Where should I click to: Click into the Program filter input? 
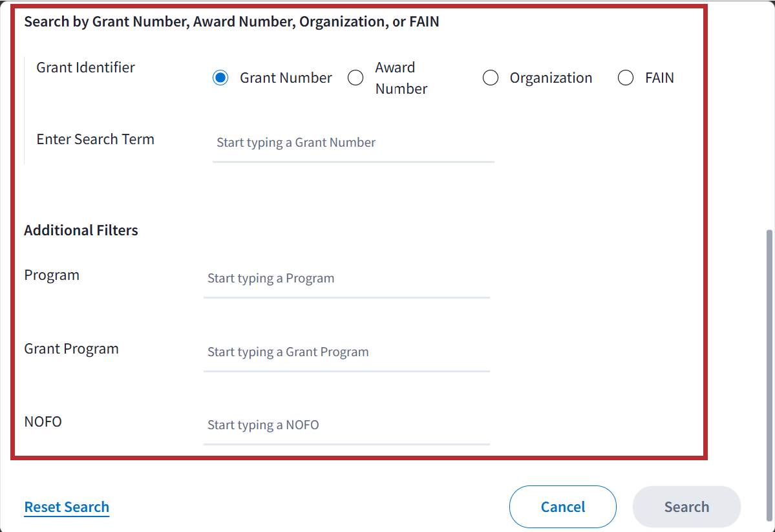click(346, 279)
